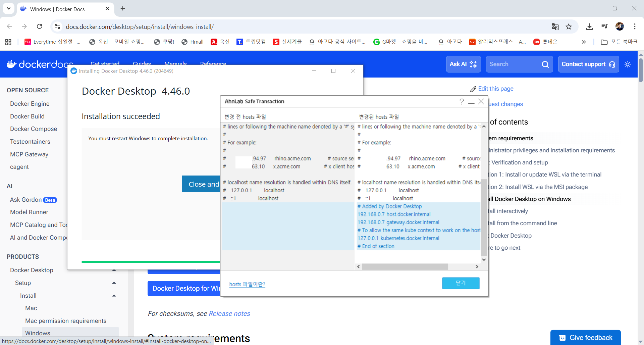Click hosts panel scroll down arrow
The width and height of the screenshot is (644, 345).
tap(484, 259)
